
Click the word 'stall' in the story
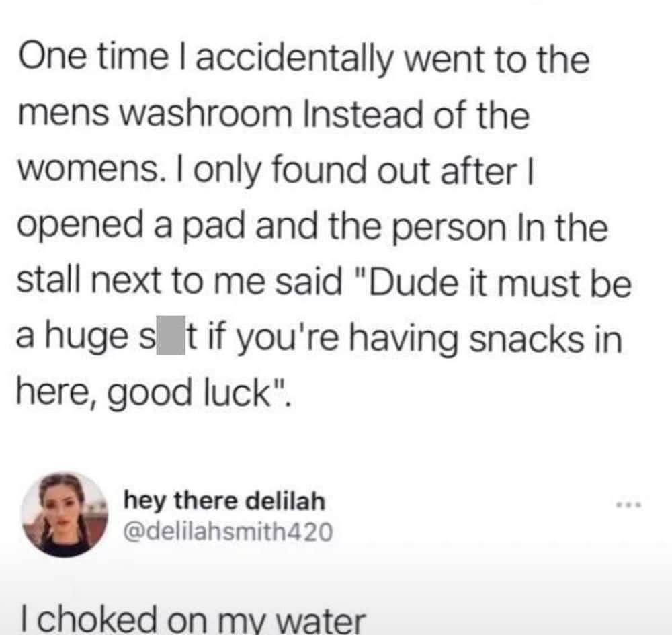pos(48,282)
